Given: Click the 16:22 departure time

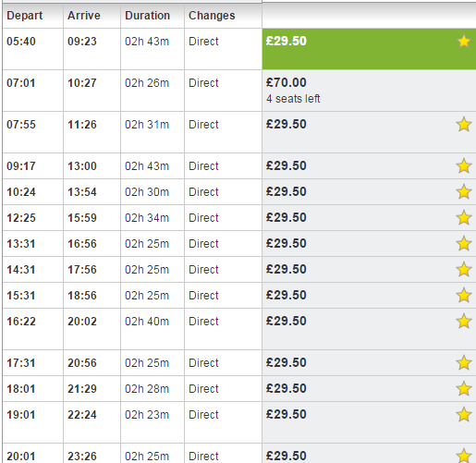Looking at the screenshot, I should [x=21, y=322].
